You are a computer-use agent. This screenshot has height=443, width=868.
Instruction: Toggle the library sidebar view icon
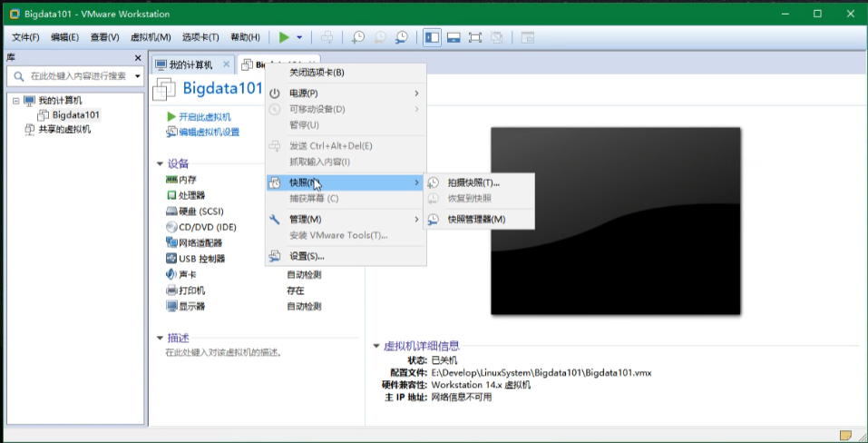coord(433,37)
